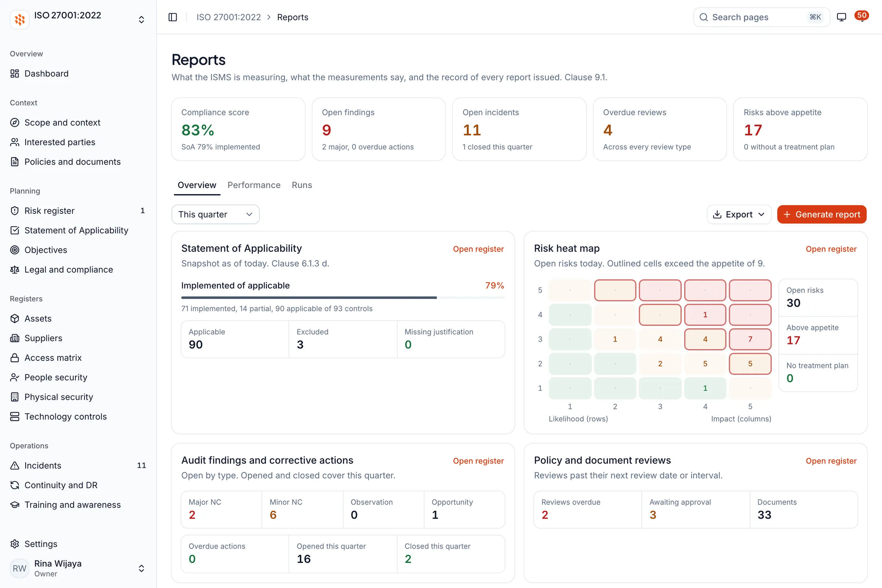882x588 pixels.
Task: Click the monitor display icon in header
Action: tap(842, 17)
